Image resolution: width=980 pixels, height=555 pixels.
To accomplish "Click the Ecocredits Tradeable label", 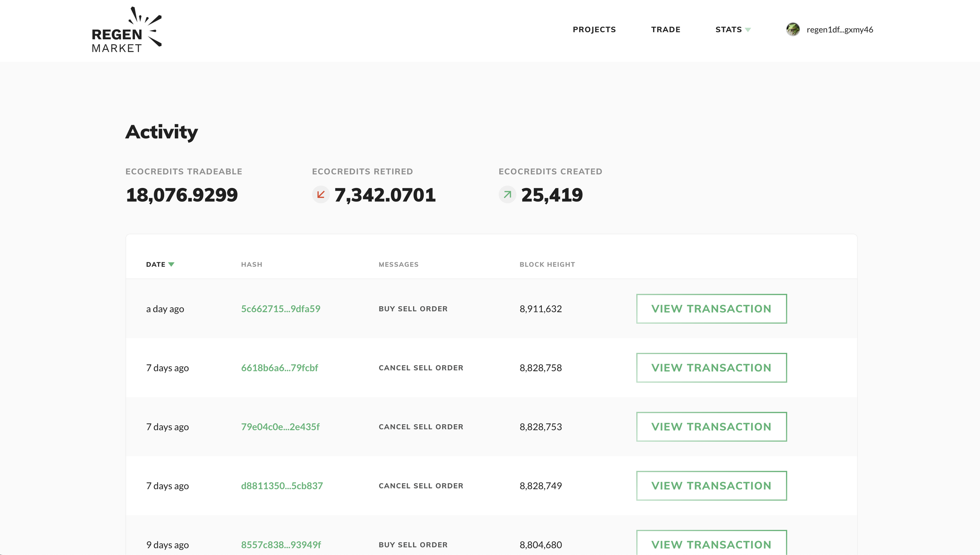I will click(184, 172).
